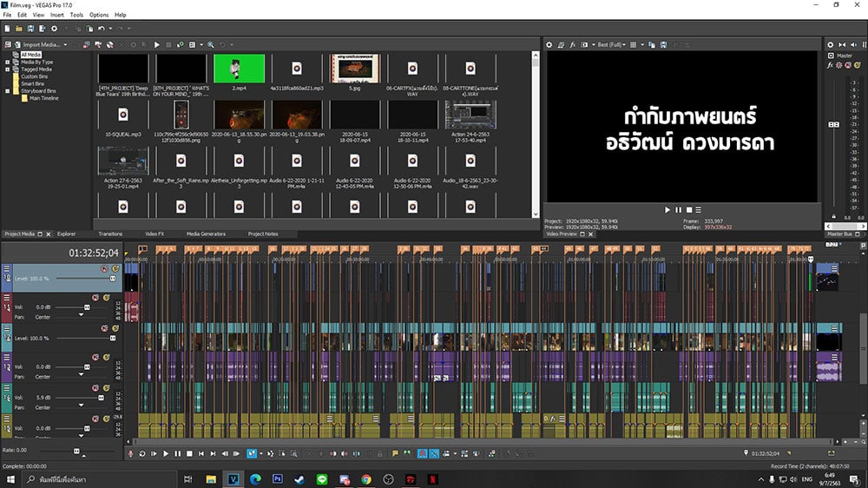Click the Insert Marker icon
The image size is (868, 488).
pyautogui.click(x=395, y=453)
